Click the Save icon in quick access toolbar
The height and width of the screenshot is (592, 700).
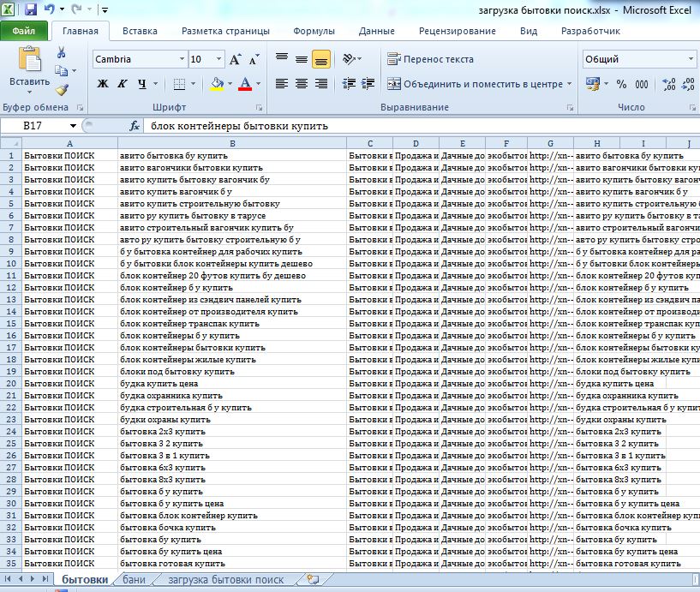(30, 9)
